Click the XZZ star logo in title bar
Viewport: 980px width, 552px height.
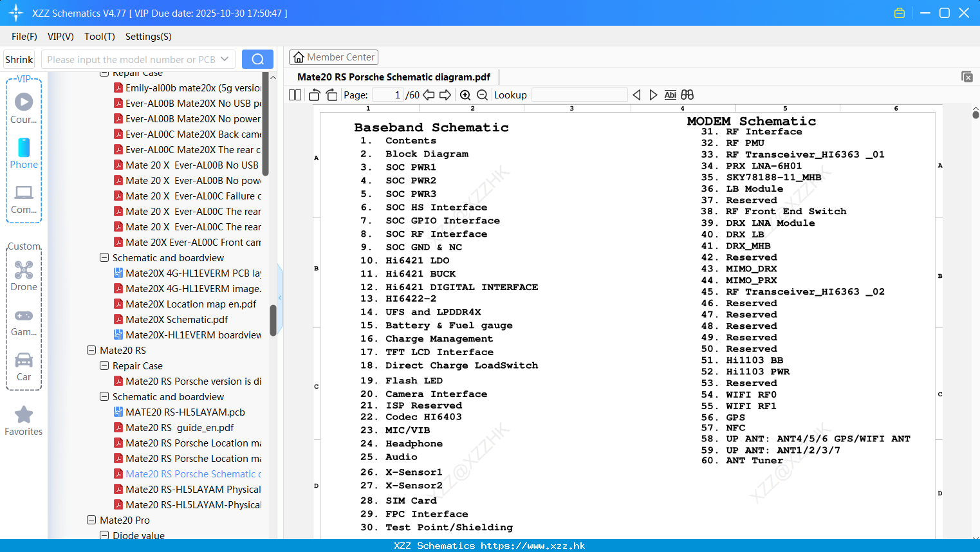(x=16, y=13)
